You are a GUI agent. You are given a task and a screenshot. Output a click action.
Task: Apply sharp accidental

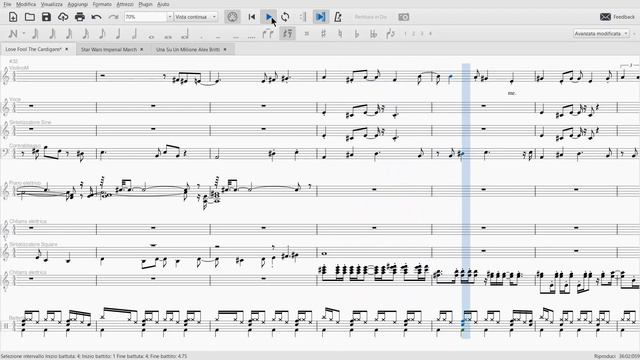click(323, 34)
